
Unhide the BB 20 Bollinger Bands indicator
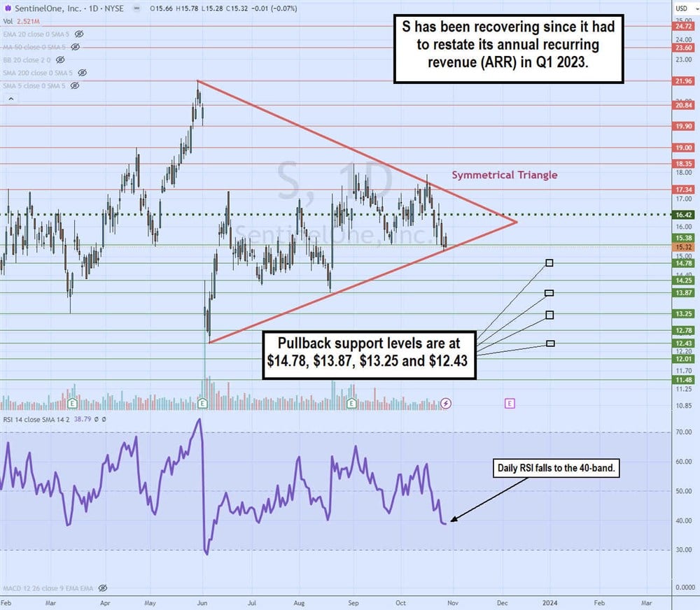tap(66, 59)
